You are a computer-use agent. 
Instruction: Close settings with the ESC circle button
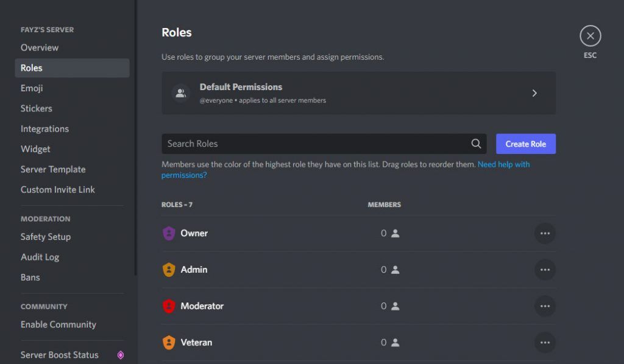point(590,36)
